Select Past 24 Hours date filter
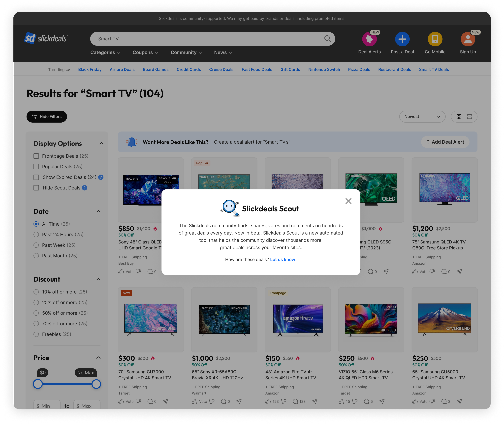504x424 pixels. coord(36,235)
